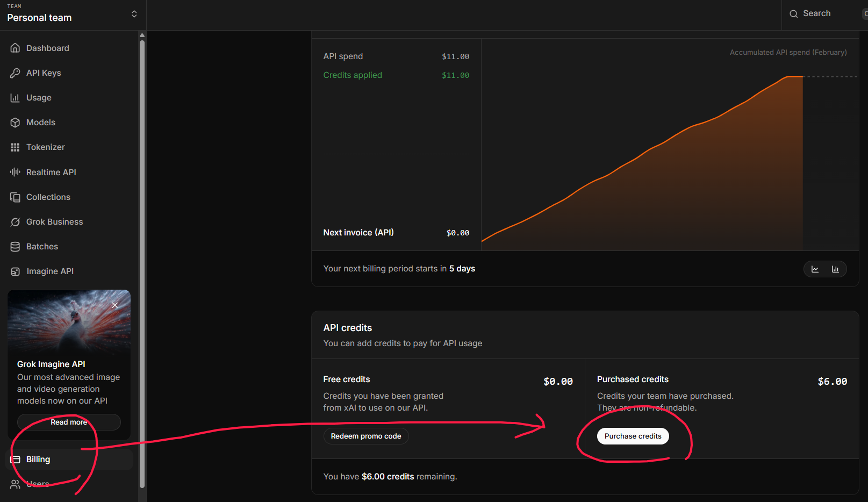Image resolution: width=868 pixels, height=502 pixels.
Task: Click the sidebar vertical scrollbar
Action: click(142, 263)
